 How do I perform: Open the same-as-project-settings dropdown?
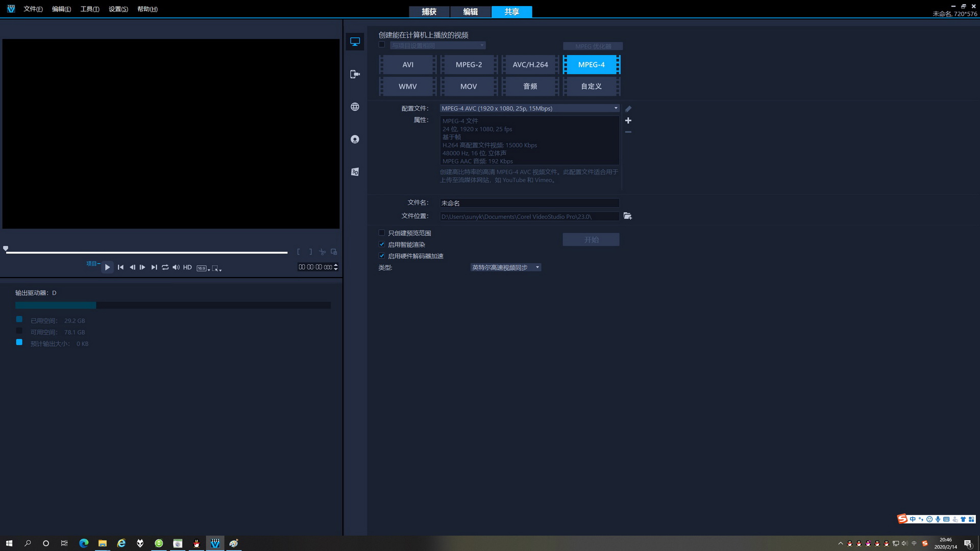[x=438, y=45]
